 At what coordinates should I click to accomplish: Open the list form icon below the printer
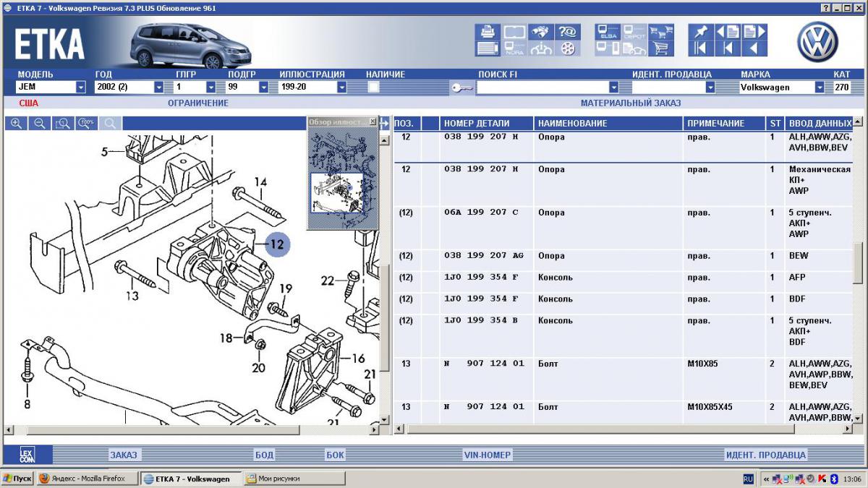(488, 48)
